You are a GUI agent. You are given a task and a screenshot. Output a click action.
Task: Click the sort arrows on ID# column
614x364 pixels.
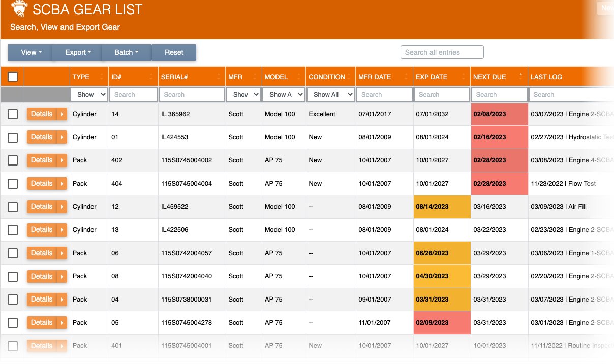point(151,77)
